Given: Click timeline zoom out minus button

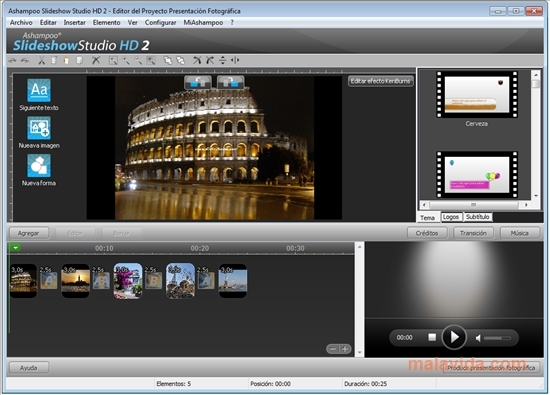Looking at the screenshot, I should pos(333,349).
